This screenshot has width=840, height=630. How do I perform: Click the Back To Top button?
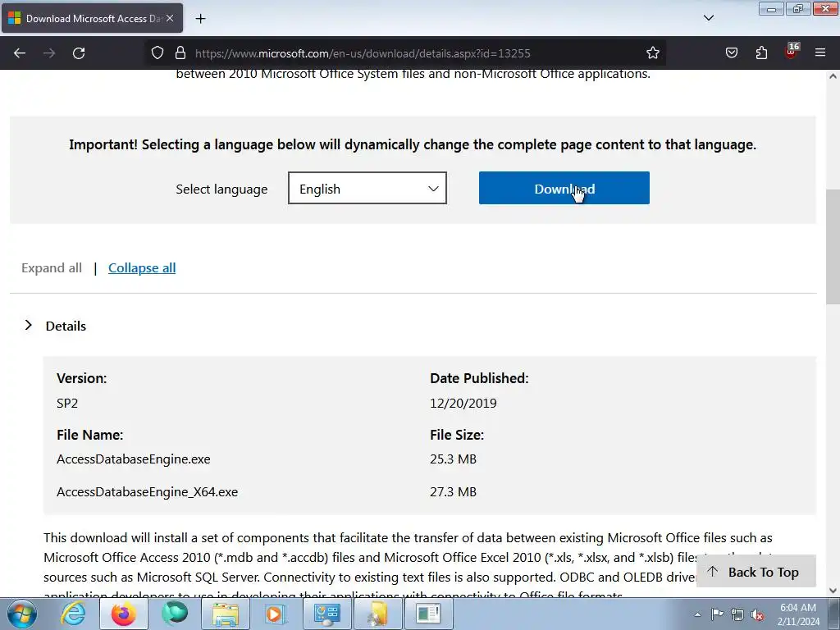756,572
